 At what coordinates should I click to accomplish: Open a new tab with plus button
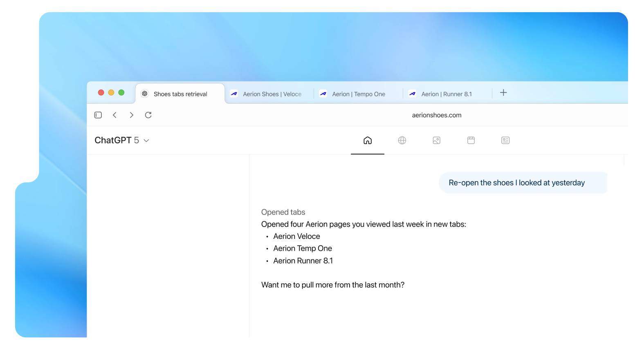tap(503, 93)
